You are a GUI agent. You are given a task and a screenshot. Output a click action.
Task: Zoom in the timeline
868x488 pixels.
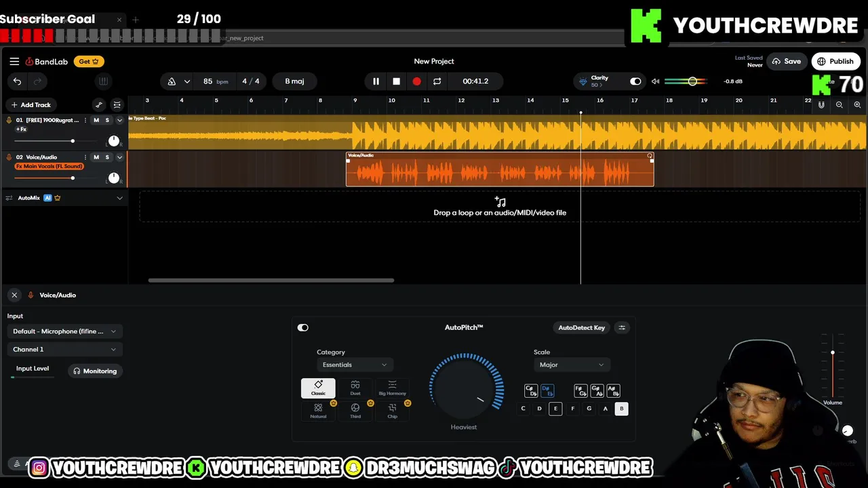coord(857,105)
